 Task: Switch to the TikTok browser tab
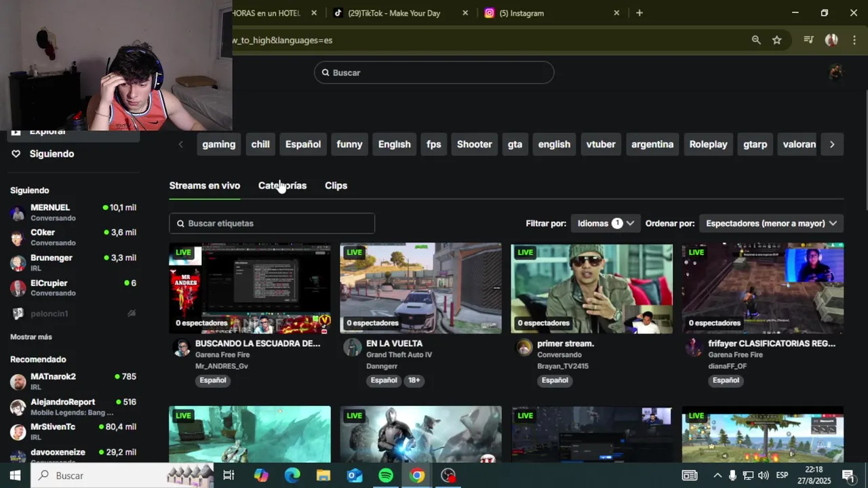393,13
